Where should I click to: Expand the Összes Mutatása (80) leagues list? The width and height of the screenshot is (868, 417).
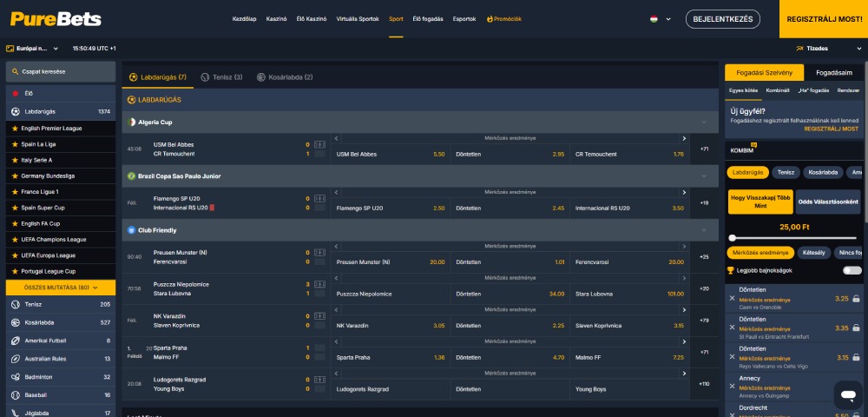coord(61,287)
